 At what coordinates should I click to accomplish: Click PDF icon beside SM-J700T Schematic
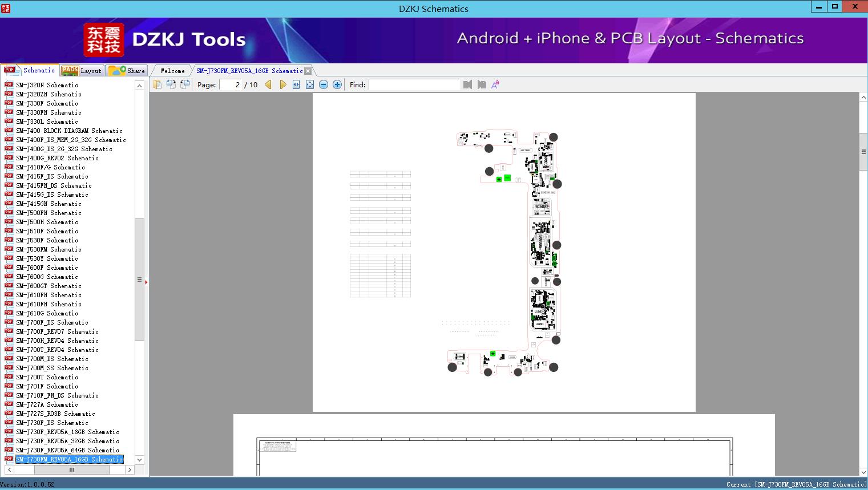(9, 377)
